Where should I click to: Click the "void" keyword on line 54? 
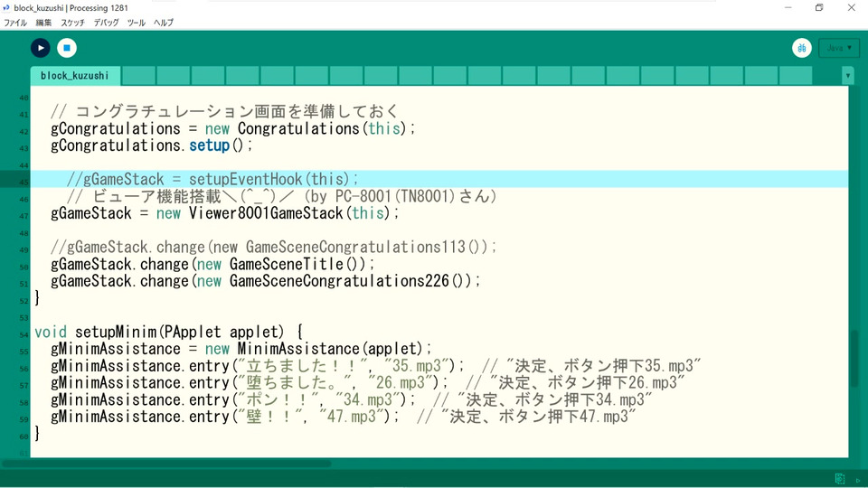51,332
